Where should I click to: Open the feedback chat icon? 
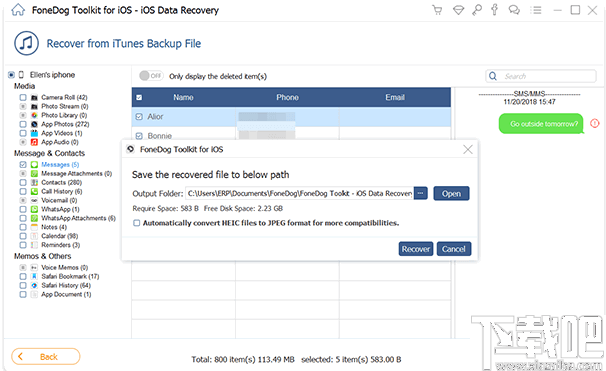click(x=514, y=10)
